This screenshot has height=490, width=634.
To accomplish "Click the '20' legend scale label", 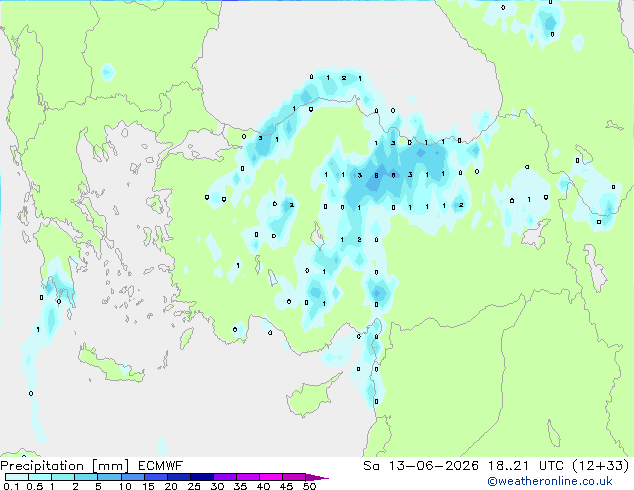I will coord(171,486).
